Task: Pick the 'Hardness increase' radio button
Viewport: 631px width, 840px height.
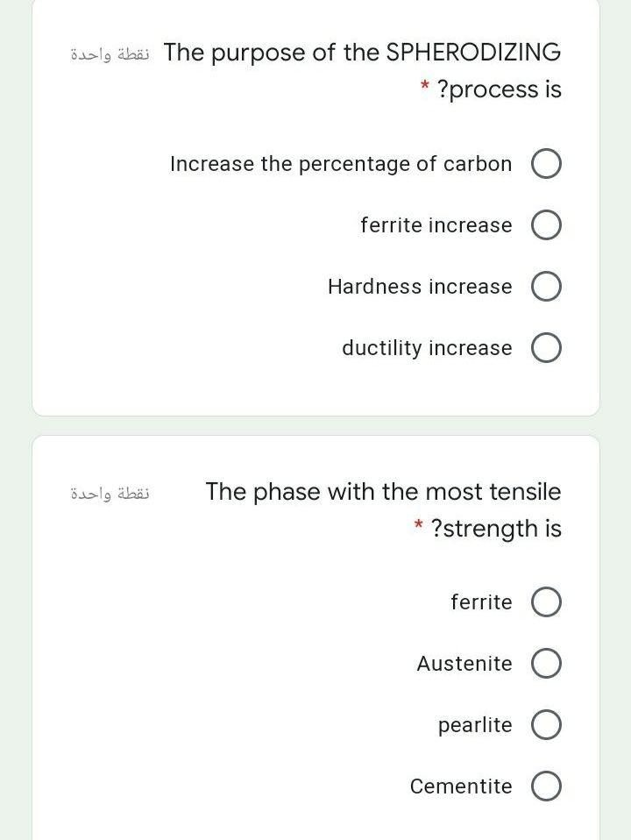Action: [546, 288]
